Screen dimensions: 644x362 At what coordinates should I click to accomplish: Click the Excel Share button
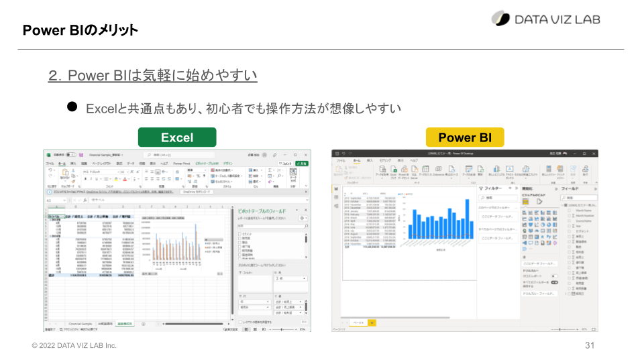[303, 164]
